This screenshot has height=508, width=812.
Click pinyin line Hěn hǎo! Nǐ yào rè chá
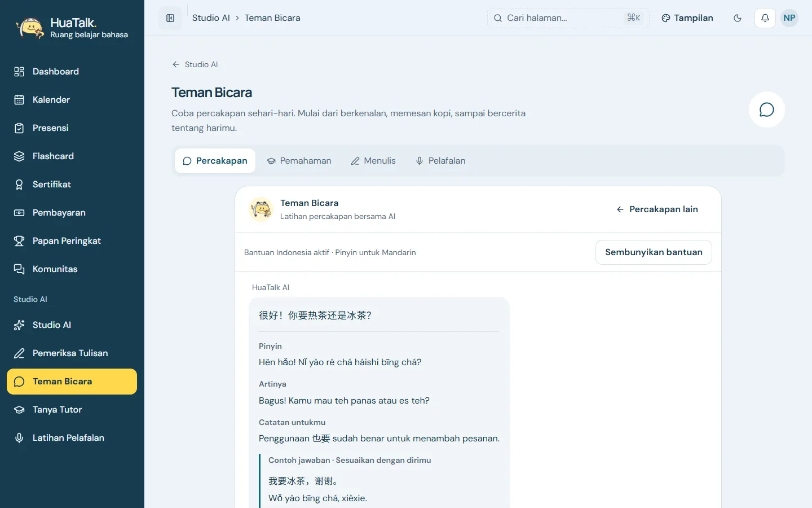[340, 362]
